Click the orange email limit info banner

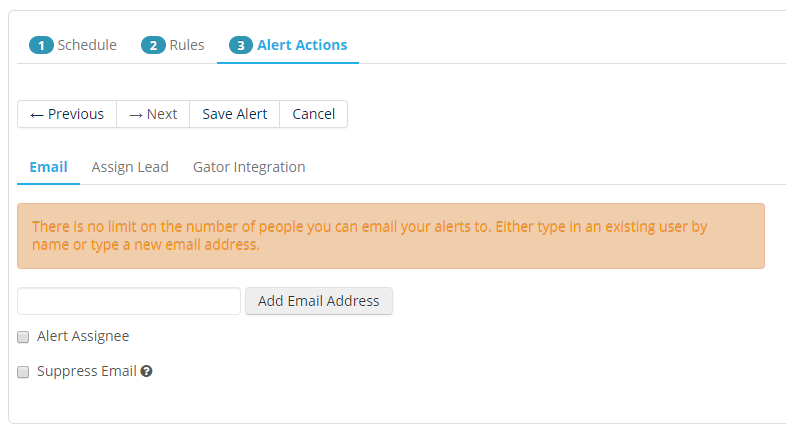390,236
